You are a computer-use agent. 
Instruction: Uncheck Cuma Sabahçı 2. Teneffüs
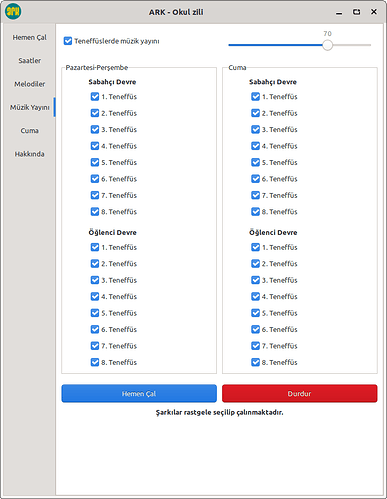click(x=256, y=113)
